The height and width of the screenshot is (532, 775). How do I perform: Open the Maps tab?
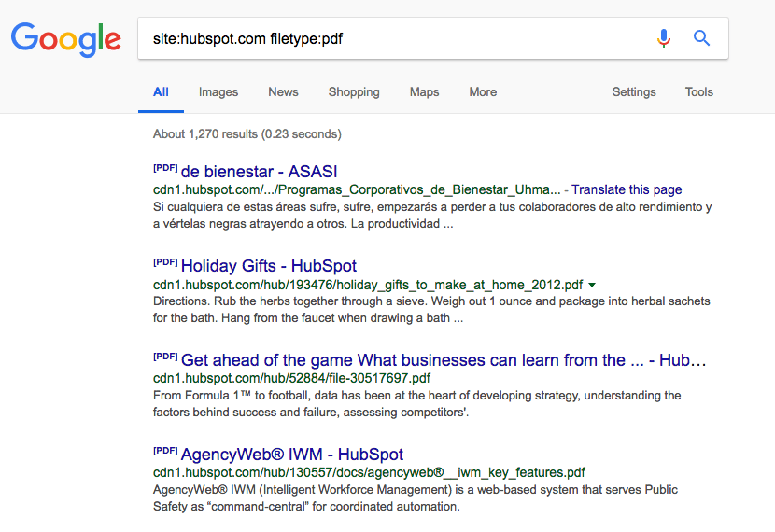tap(424, 91)
